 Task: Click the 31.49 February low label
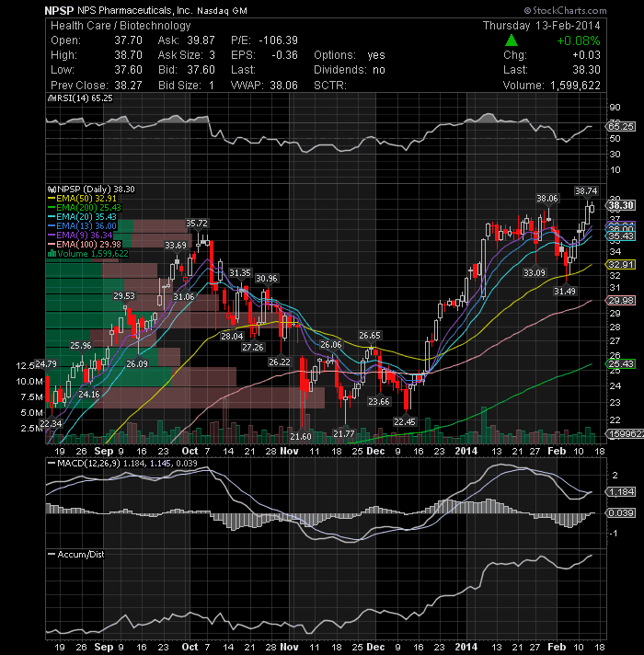click(565, 291)
